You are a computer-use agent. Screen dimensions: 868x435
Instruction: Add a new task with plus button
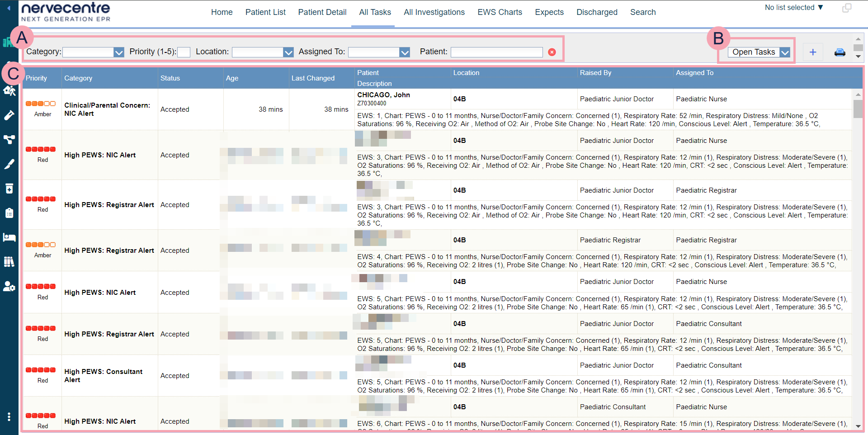pyautogui.click(x=812, y=52)
